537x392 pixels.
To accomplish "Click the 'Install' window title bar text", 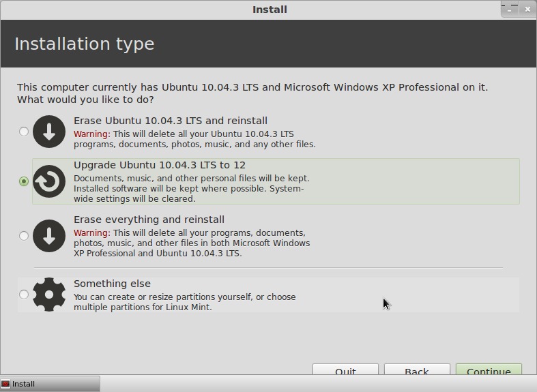I will (270, 10).
